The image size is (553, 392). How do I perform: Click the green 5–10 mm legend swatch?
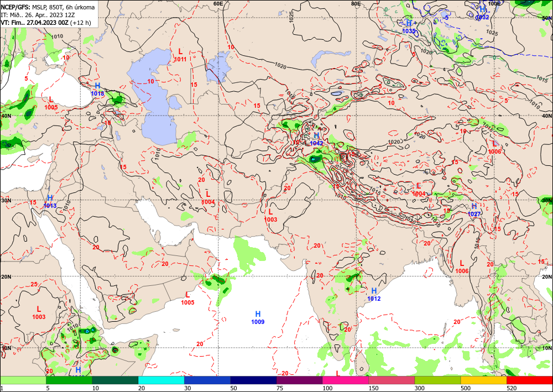69,380
